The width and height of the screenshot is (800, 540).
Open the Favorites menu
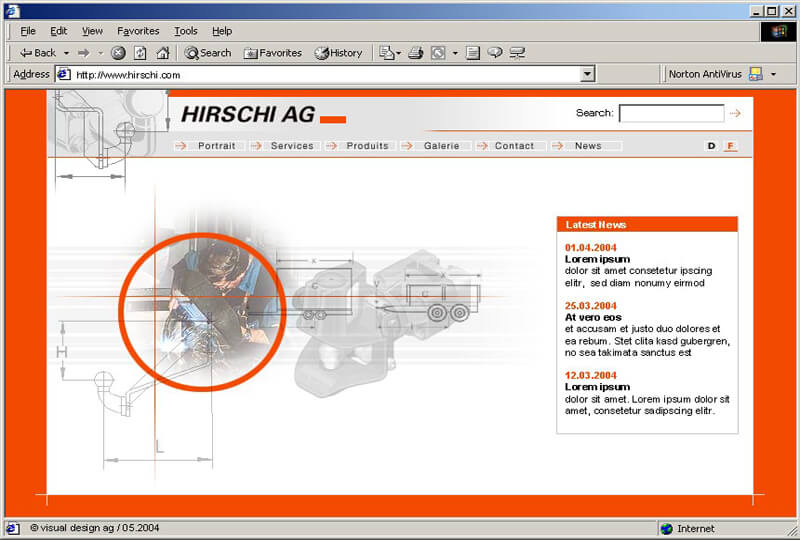pos(138,31)
